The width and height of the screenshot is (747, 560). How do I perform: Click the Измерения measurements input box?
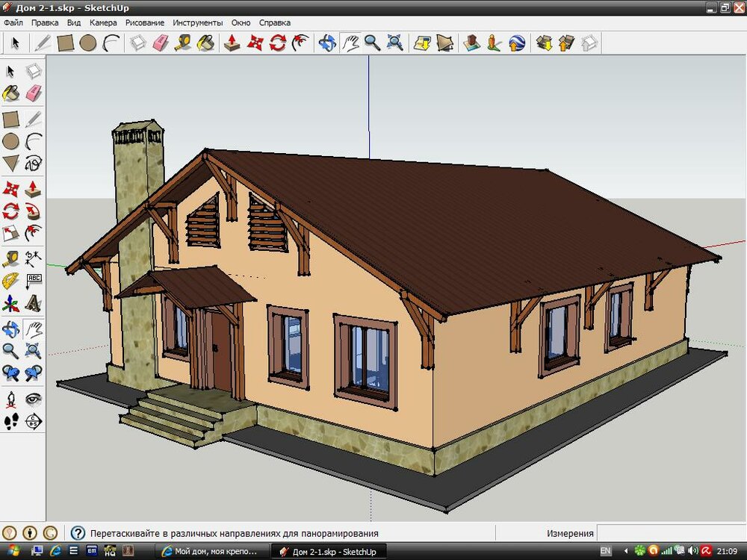(669, 533)
